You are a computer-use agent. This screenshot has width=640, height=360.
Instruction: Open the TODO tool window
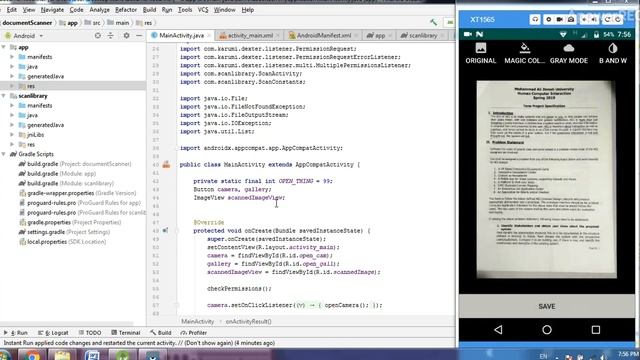(x=90, y=333)
